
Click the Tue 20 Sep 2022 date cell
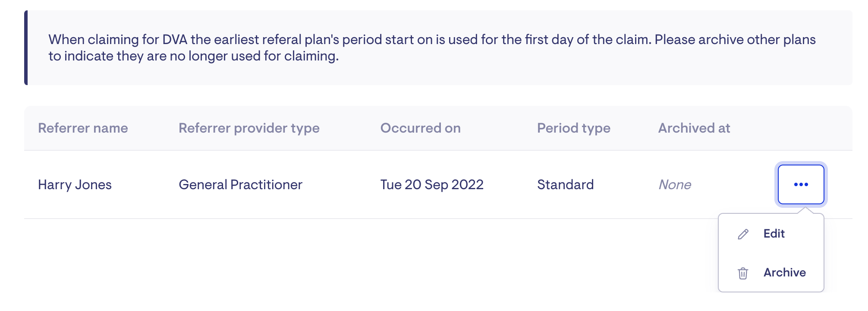coord(431,185)
